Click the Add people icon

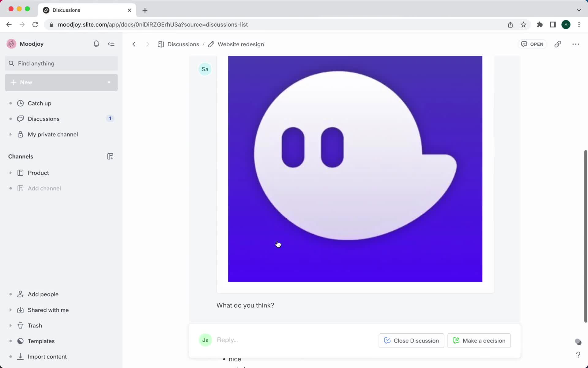[20, 294]
